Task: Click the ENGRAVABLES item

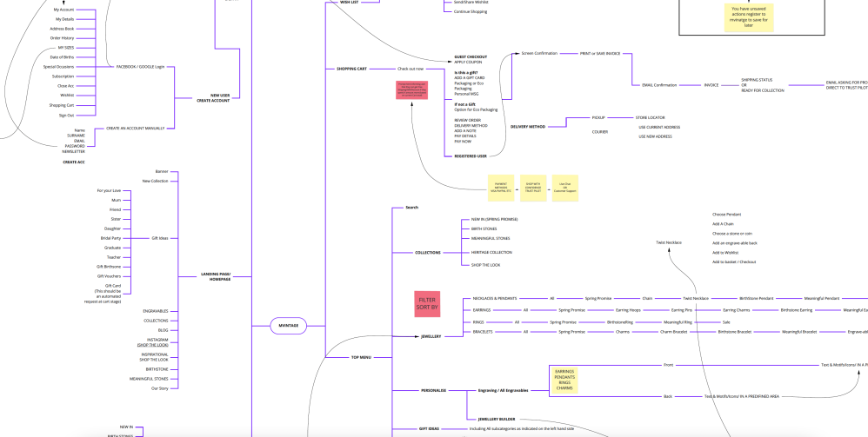Action: pyautogui.click(x=156, y=311)
